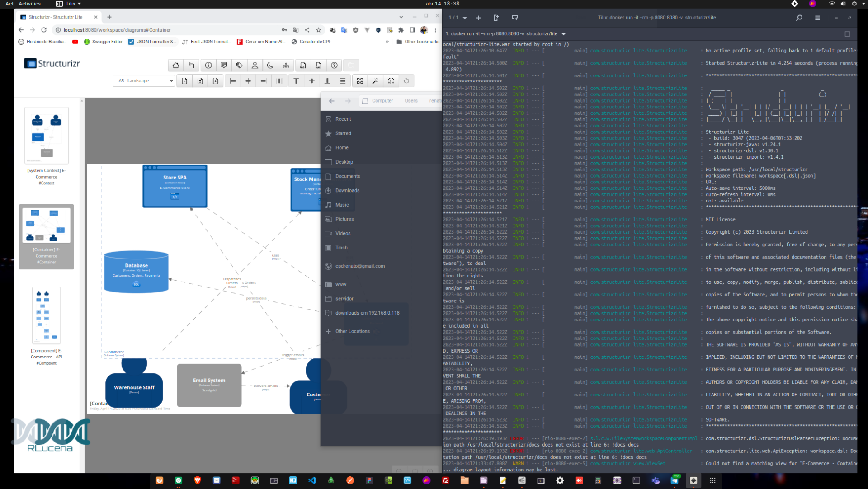Distribute selected elements horizontally
The width and height of the screenshot is (868, 489).
tap(279, 81)
